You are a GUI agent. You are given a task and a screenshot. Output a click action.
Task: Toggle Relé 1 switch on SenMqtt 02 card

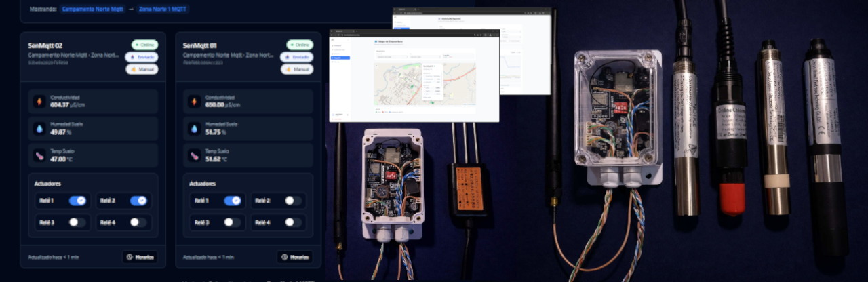[x=77, y=201]
